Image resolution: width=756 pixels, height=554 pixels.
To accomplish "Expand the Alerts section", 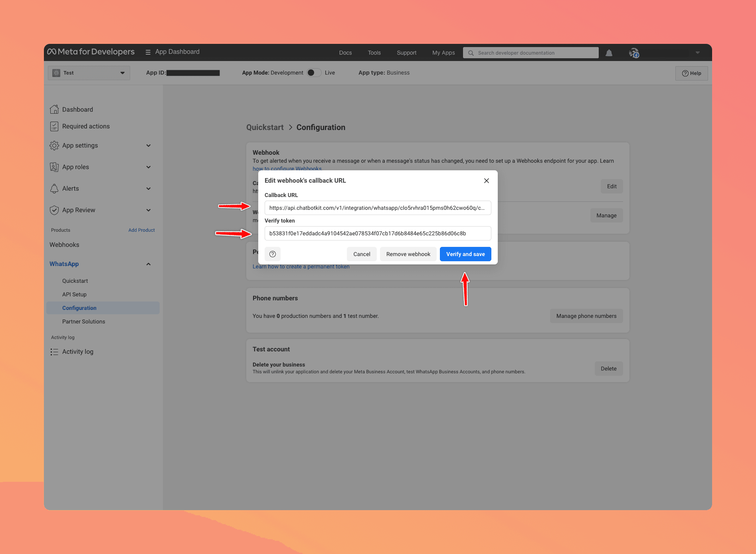I will click(148, 189).
